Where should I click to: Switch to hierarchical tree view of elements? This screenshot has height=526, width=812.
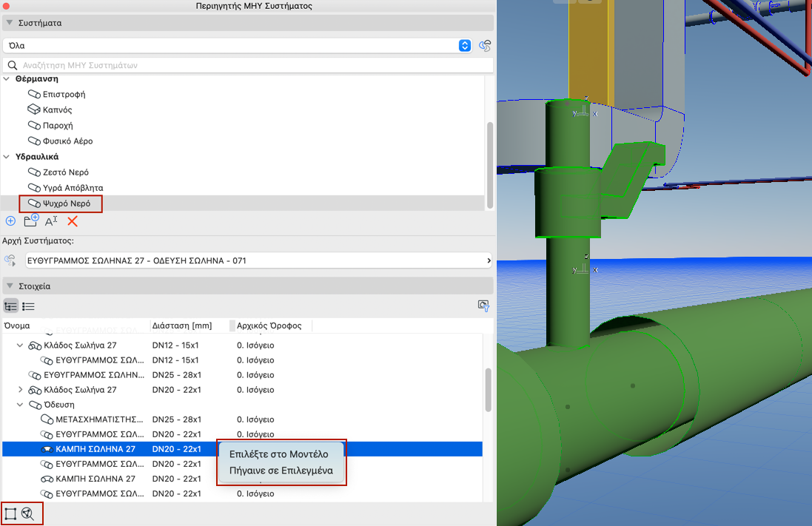click(x=11, y=306)
